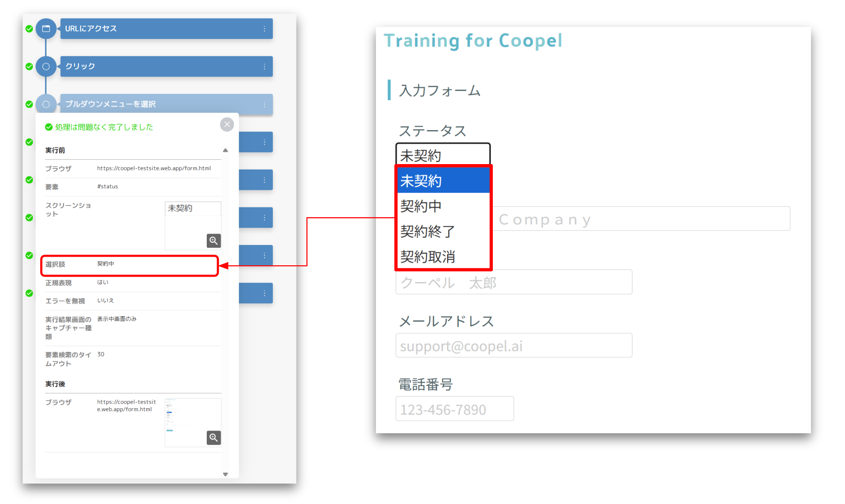Collapse the 実行前 section arrow
Screen dimensions: 845x504
226,150
